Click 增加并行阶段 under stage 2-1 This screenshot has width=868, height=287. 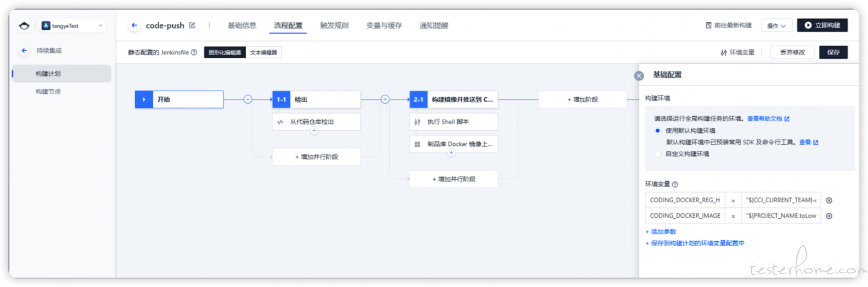[x=453, y=179]
